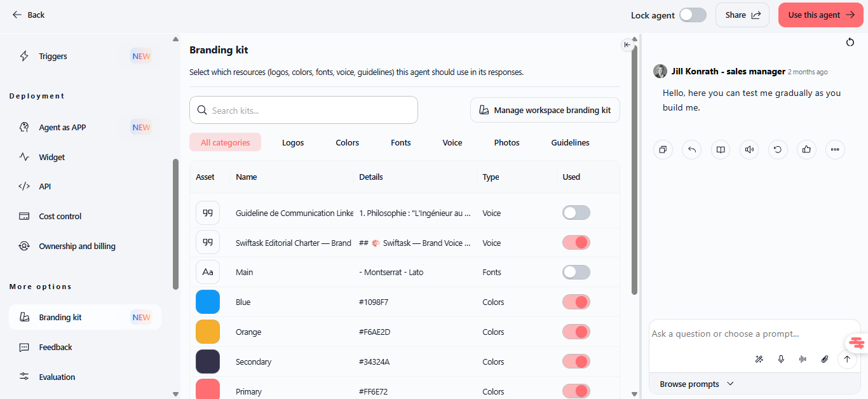This screenshot has width=868, height=399.
Task: Click the Search kits input field
Action: click(304, 110)
